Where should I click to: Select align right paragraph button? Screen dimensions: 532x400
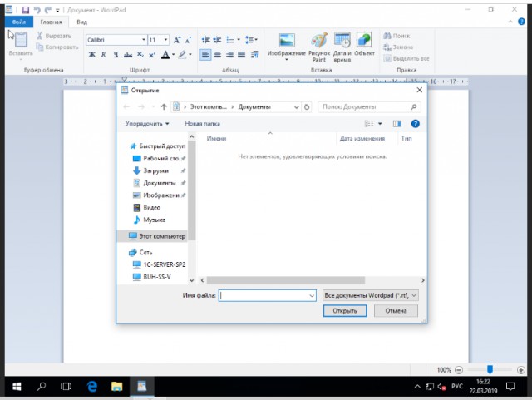pyautogui.click(x=229, y=54)
